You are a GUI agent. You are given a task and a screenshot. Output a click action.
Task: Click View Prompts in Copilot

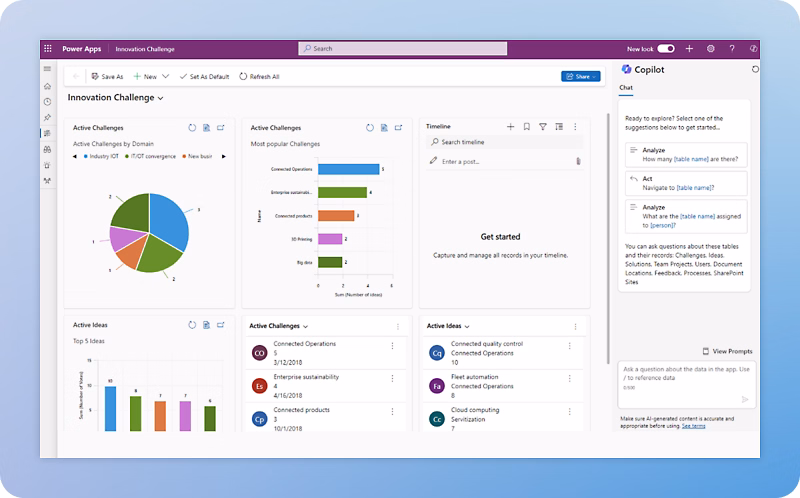click(x=728, y=352)
